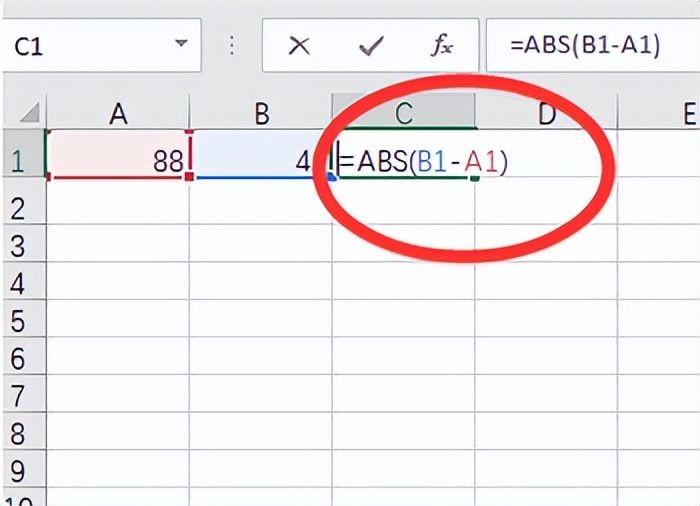
Task: Click cell C1 with =ABS(B1-A1) formula
Action: point(404,154)
